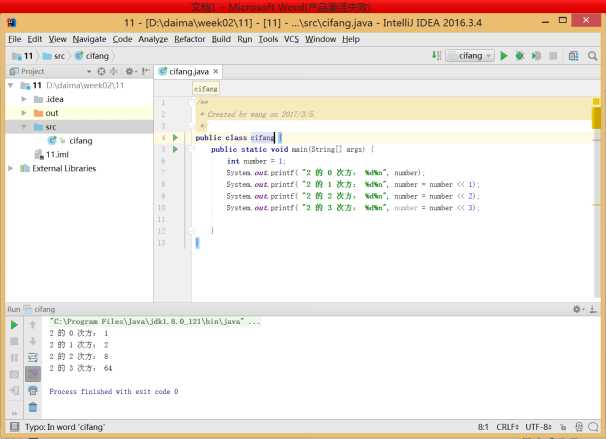The image size is (606, 439).
Task: Open the Build menu
Action: 221,39
